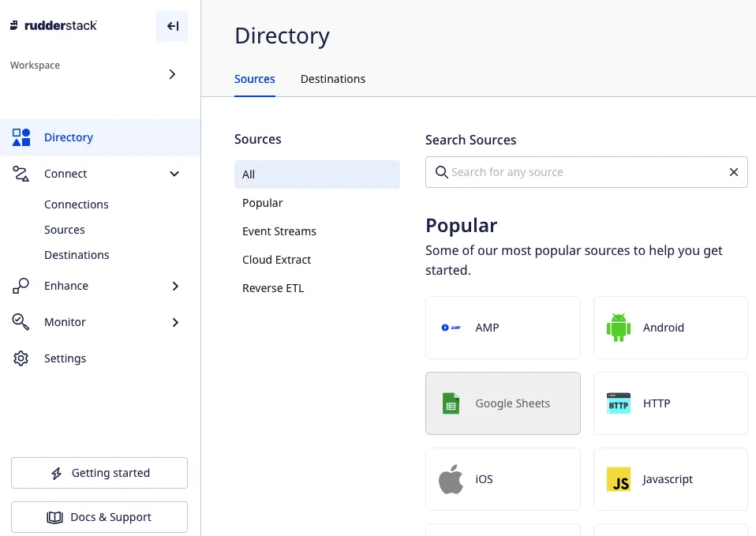Select the Popular category filter
The width and height of the screenshot is (756, 536).
pyautogui.click(x=262, y=203)
